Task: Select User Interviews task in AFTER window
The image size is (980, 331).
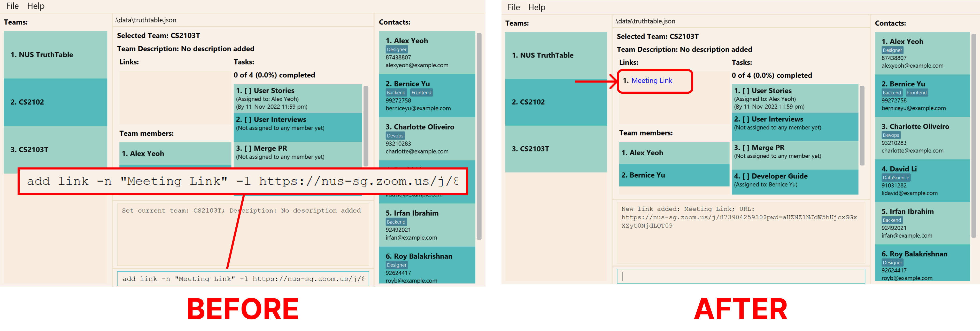Action: point(795,127)
